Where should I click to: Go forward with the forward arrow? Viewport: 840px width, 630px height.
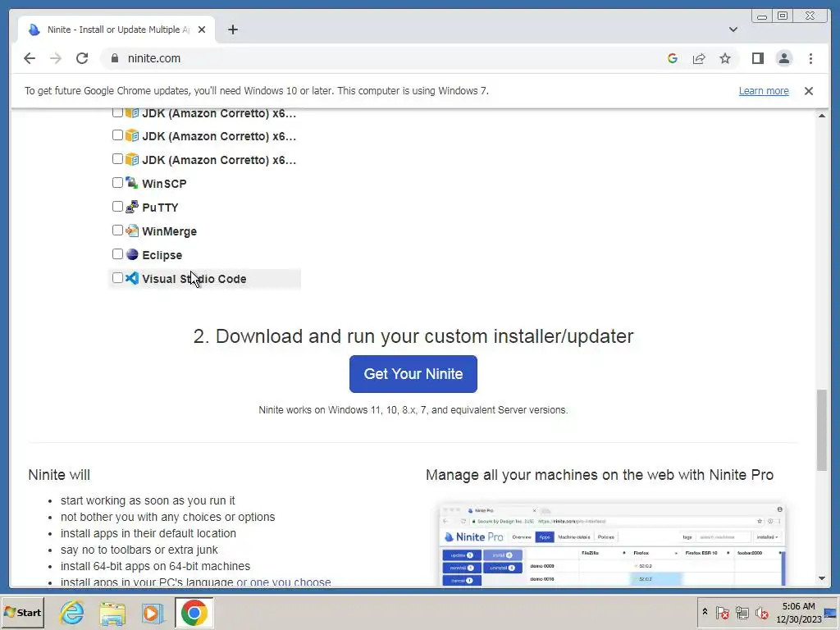(56, 58)
